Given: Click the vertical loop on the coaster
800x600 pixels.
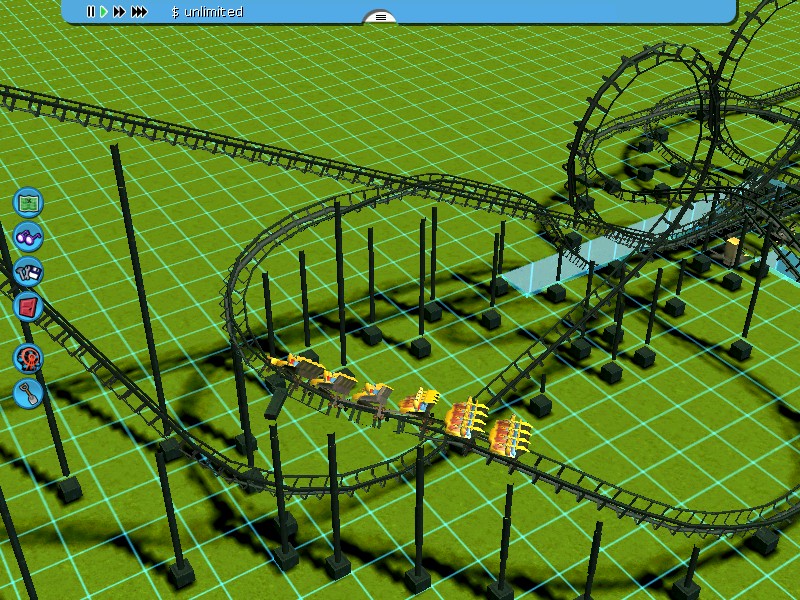Looking at the screenshot, I should coord(640,110).
